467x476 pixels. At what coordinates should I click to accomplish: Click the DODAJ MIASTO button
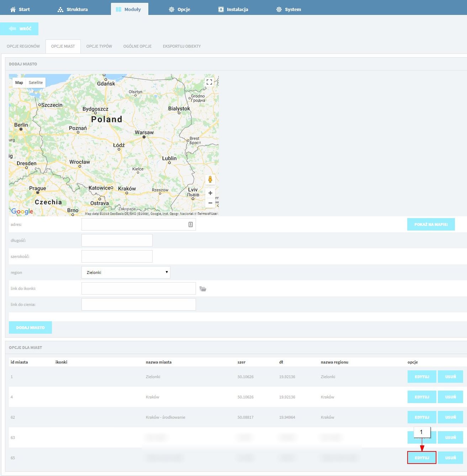point(30,328)
